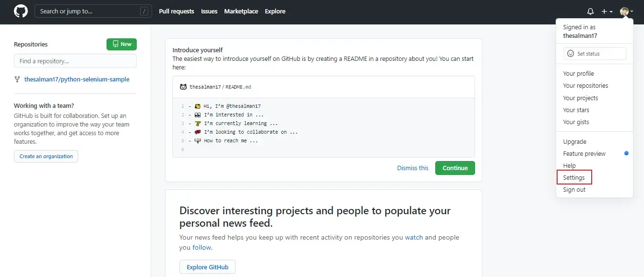Viewport: 644px width, 277px height.
Task: Click the Octocat icon next to README.md
Action: pos(183,87)
